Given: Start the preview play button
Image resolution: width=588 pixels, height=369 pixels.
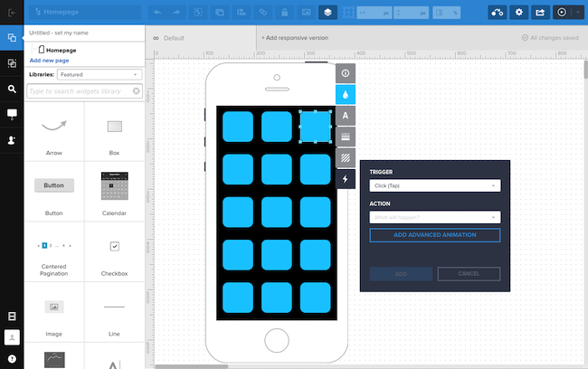Looking at the screenshot, I should [562, 13].
